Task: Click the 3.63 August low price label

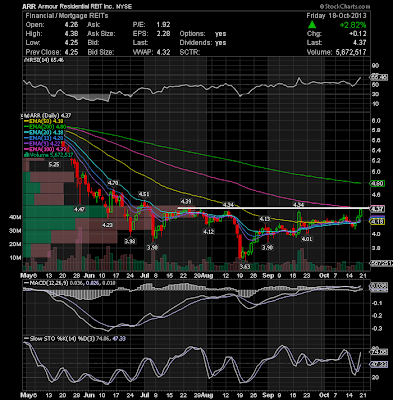Action: pyautogui.click(x=245, y=266)
